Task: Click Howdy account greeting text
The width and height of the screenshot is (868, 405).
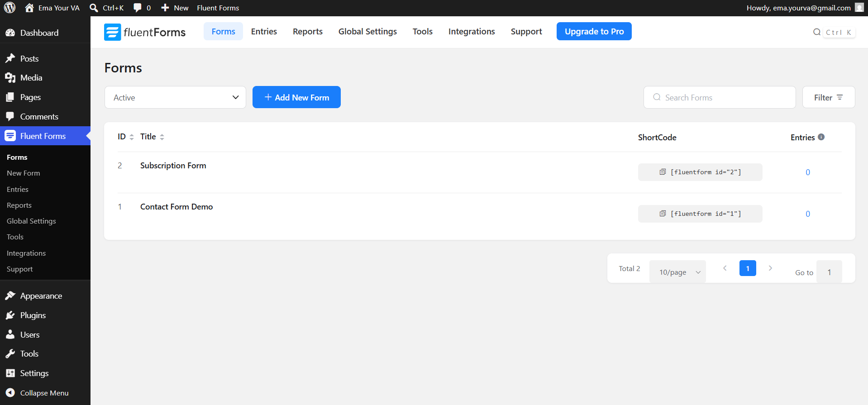Action: pyautogui.click(x=798, y=8)
